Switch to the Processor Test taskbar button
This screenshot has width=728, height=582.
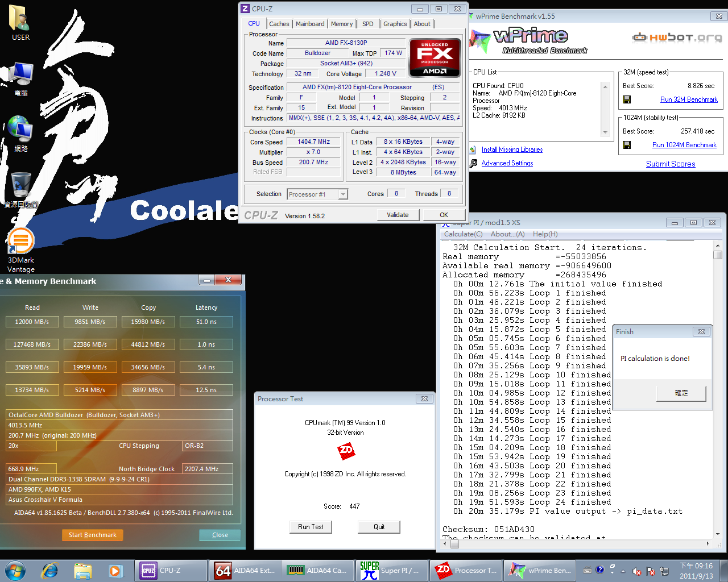(x=465, y=570)
